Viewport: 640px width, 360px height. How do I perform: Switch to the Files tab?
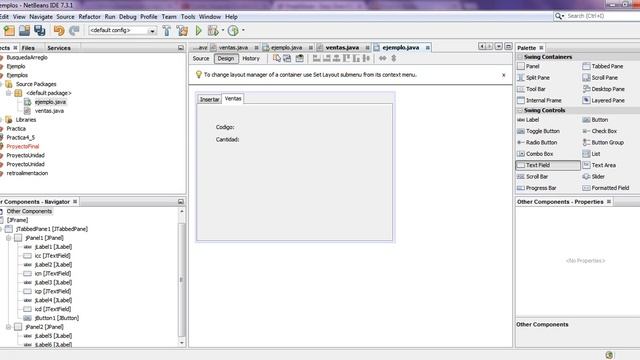tap(28, 48)
